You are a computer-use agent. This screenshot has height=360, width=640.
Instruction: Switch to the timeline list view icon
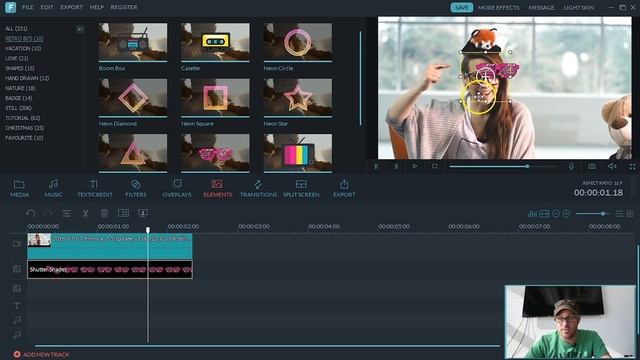pyautogui.click(x=619, y=213)
